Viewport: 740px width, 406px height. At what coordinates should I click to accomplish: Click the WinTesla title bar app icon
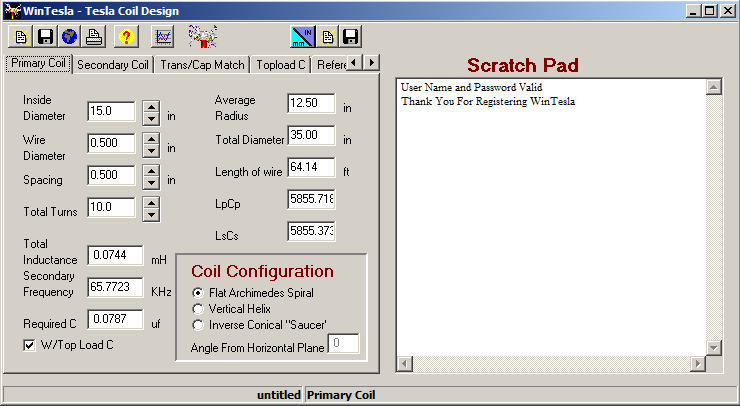pos(12,10)
